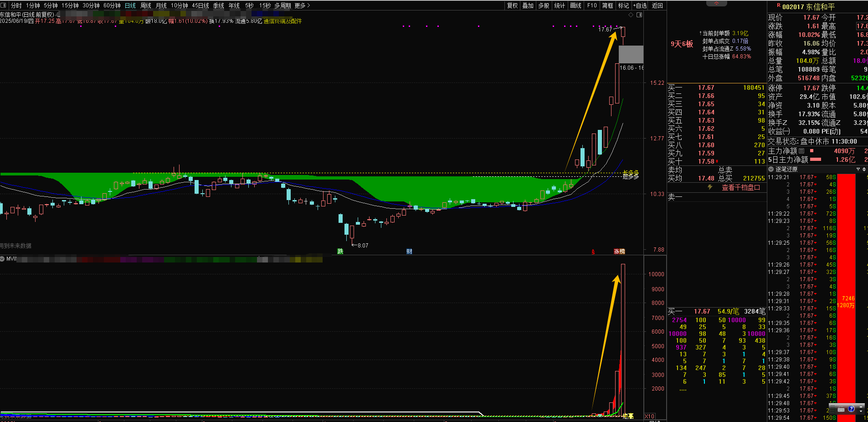Switch to the 30分钟 period
The height and width of the screenshot is (422, 868).
pos(91,5)
